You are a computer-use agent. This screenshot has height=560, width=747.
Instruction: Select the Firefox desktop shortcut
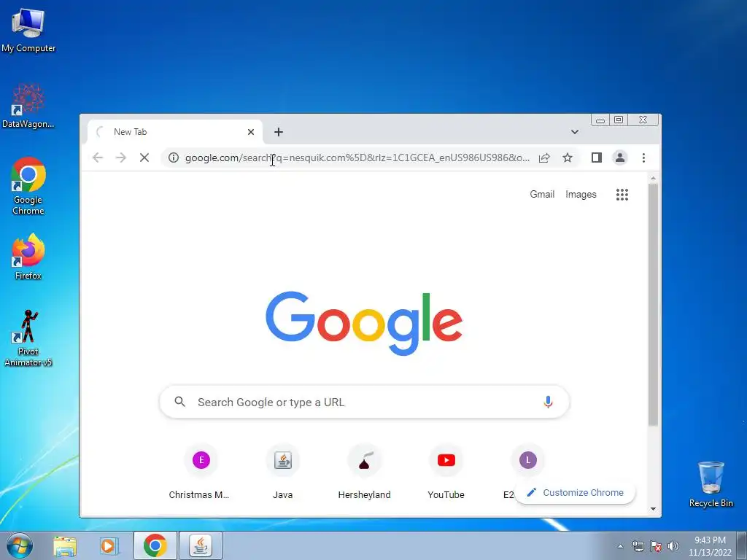pos(28,257)
